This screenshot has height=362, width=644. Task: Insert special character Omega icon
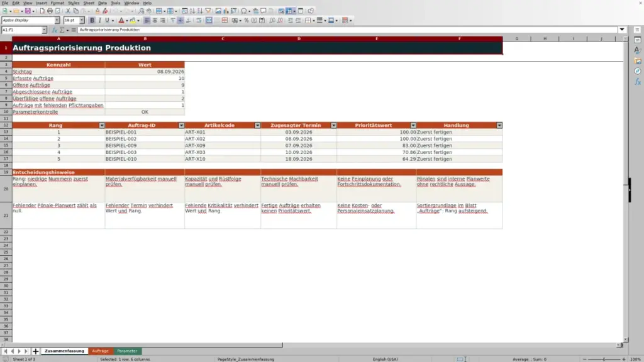point(244,11)
